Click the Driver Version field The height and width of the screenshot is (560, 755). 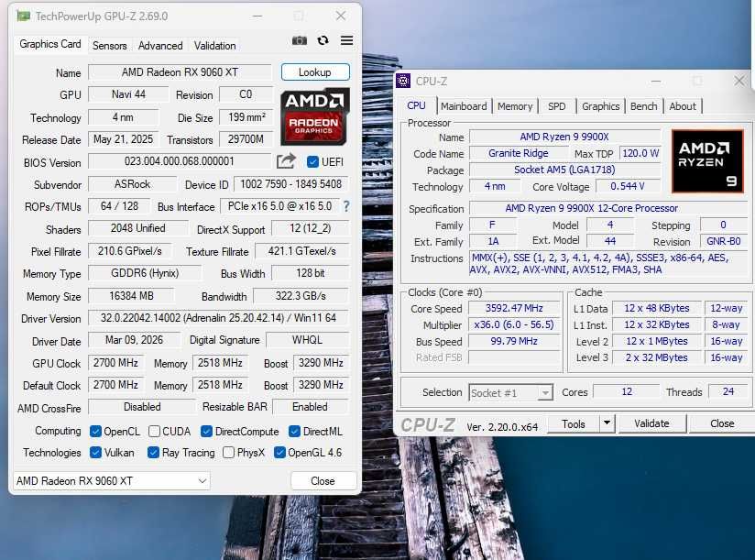point(218,318)
